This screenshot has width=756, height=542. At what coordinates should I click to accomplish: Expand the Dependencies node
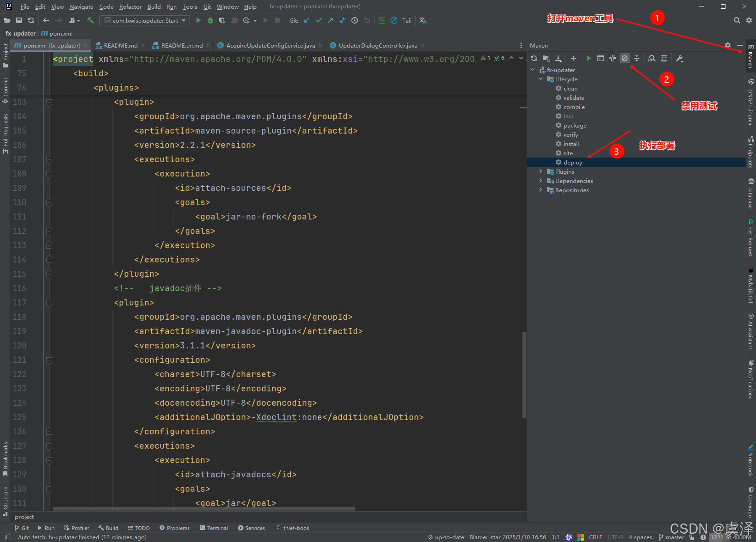click(x=541, y=181)
